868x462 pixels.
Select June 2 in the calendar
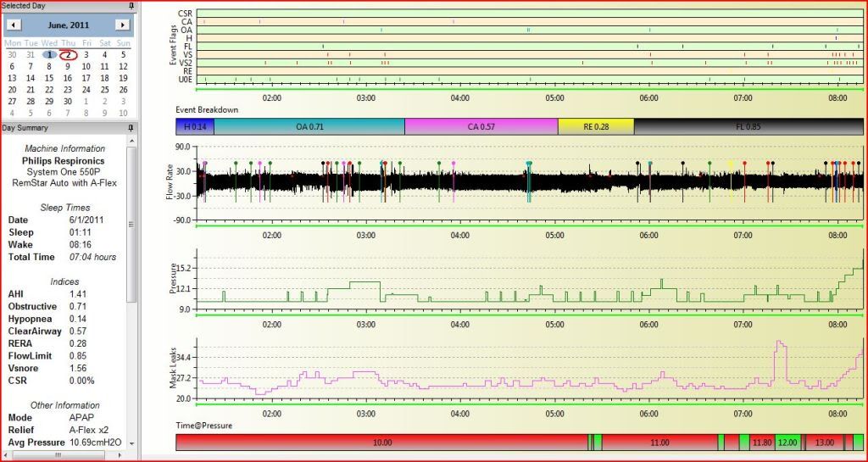tap(68, 55)
